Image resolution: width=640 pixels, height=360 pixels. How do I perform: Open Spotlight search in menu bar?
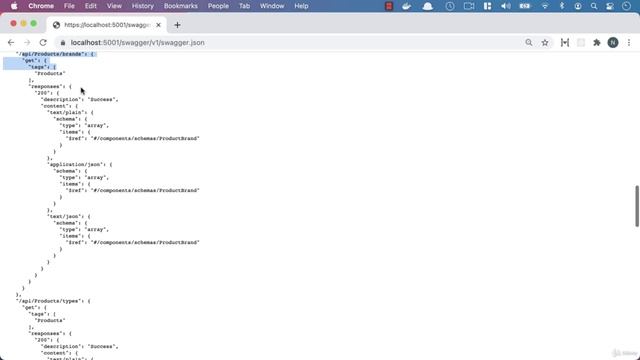click(x=593, y=6)
